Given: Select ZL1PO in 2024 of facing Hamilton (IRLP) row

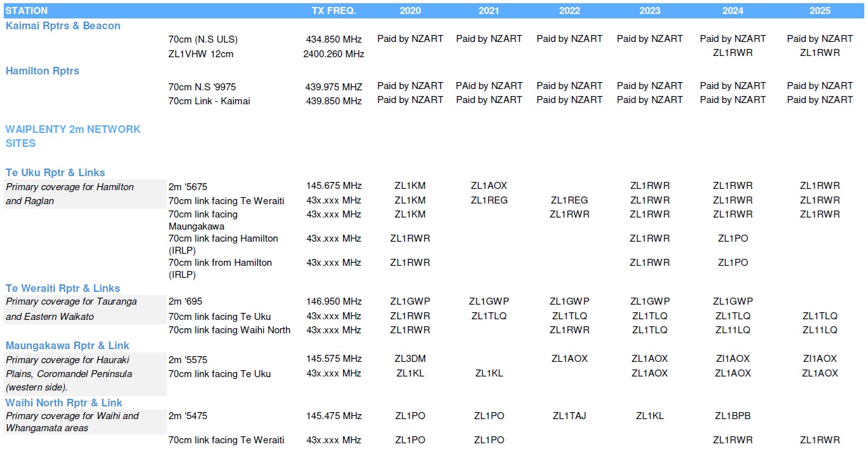Looking at the screenshot, I should coord(733,238).
